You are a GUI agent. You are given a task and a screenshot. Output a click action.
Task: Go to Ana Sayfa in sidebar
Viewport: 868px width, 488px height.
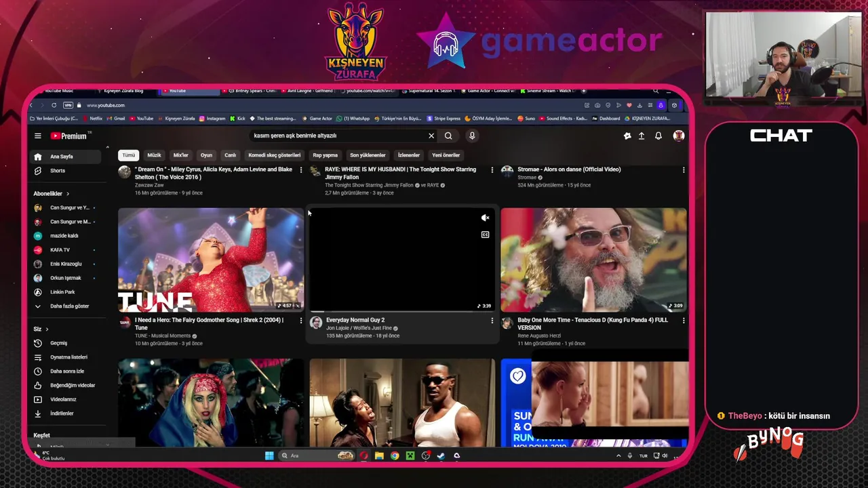coord(66,157)
